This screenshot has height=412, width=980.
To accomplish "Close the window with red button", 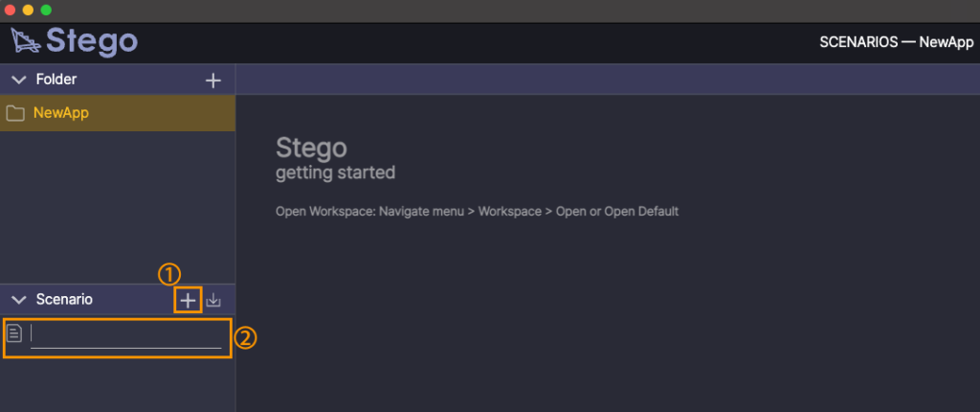I will pos(10,10).
